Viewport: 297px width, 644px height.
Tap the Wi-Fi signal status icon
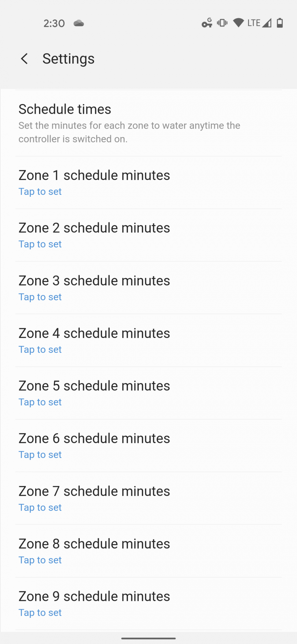(x=238, y=23)
